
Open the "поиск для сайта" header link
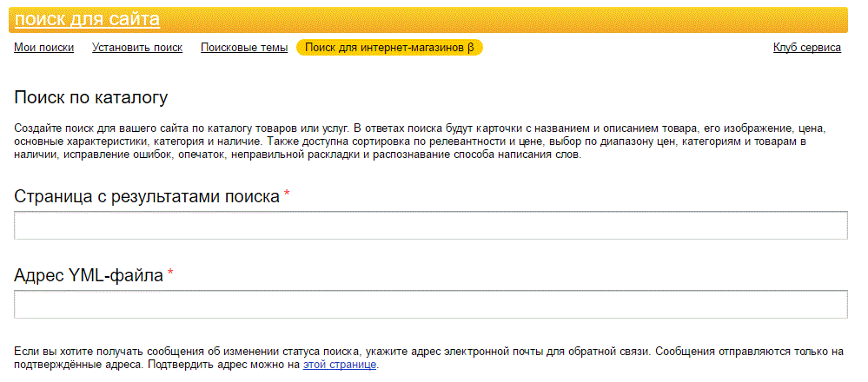click(87, 20)
